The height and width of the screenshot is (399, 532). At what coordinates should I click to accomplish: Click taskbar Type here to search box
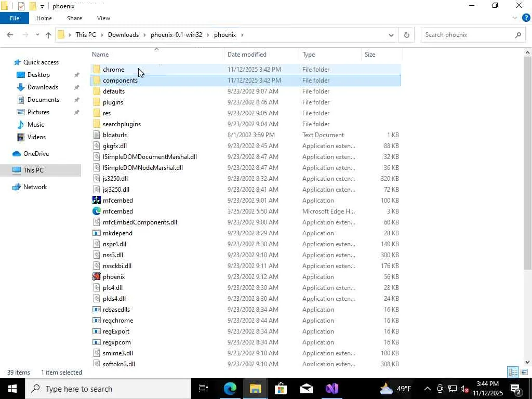click(108, 389)
